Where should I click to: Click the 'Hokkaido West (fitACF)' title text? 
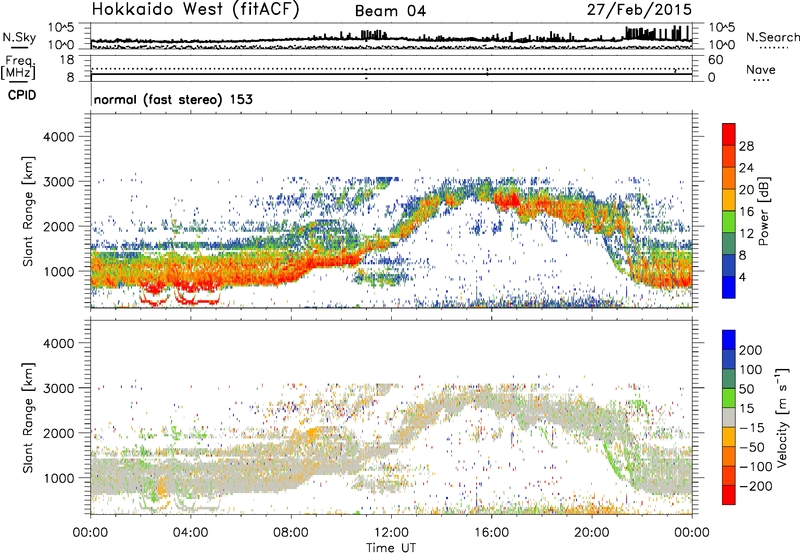click(x=196, y=9)
